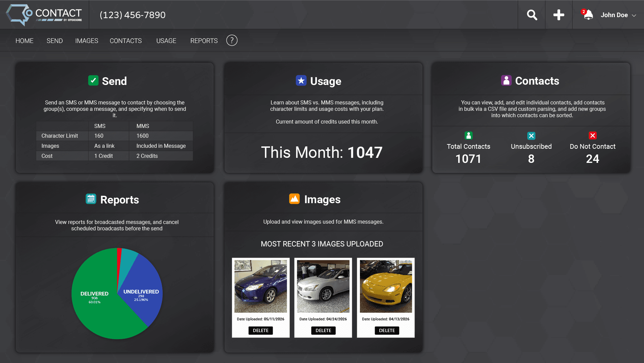Screen dimensions: 644x363
Task: Click the plus add icon in header
Action: (x=558, y=15)
